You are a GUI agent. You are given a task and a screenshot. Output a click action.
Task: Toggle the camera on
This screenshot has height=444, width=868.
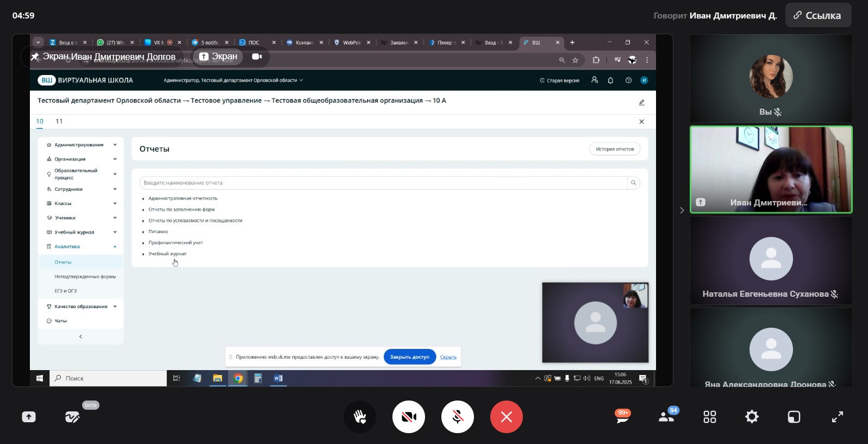coord(409,417)
